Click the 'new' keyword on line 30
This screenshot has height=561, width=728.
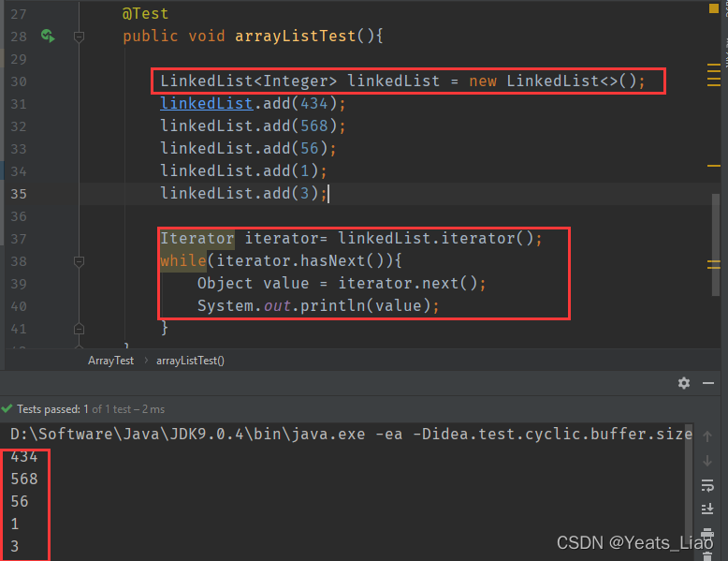(483, 81)
